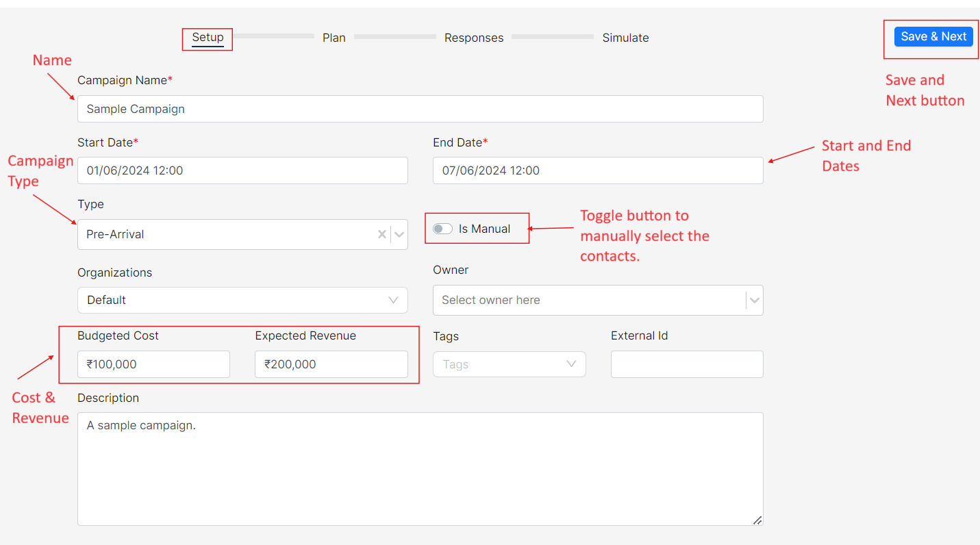The image size is (980, 545).
Task: Click the Budgeted Cost label
Action: 118,335
